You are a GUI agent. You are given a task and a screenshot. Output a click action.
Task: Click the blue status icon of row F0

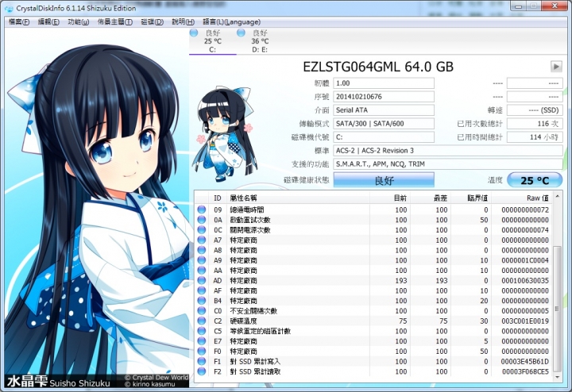coord(201,352)
